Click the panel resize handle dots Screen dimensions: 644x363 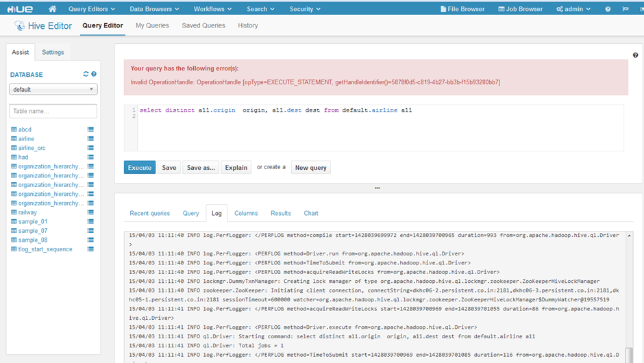(377, 188)
